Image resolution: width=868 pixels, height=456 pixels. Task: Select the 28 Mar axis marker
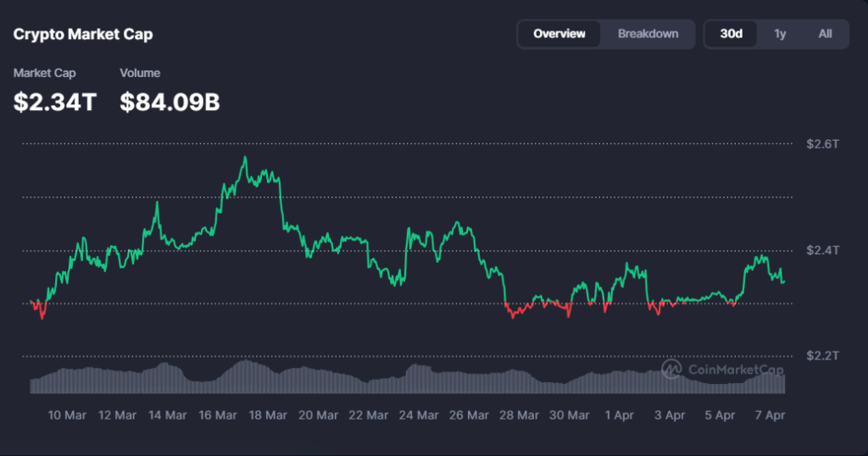(518, 415)
